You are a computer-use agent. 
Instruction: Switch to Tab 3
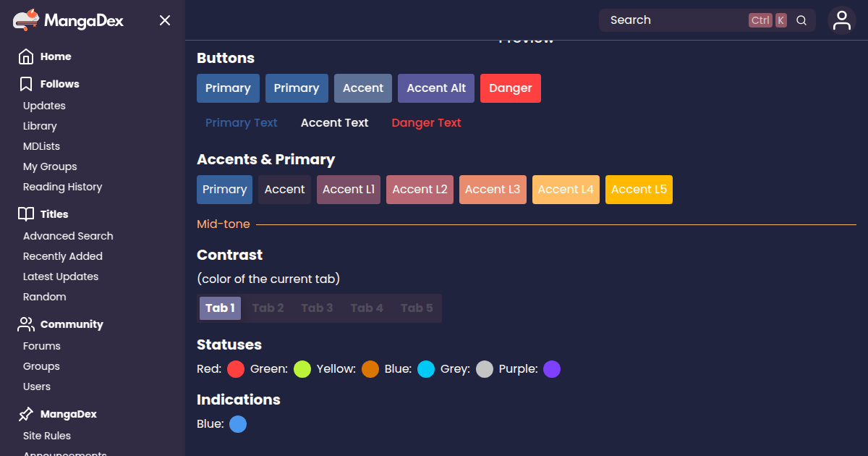coord(317,308)
